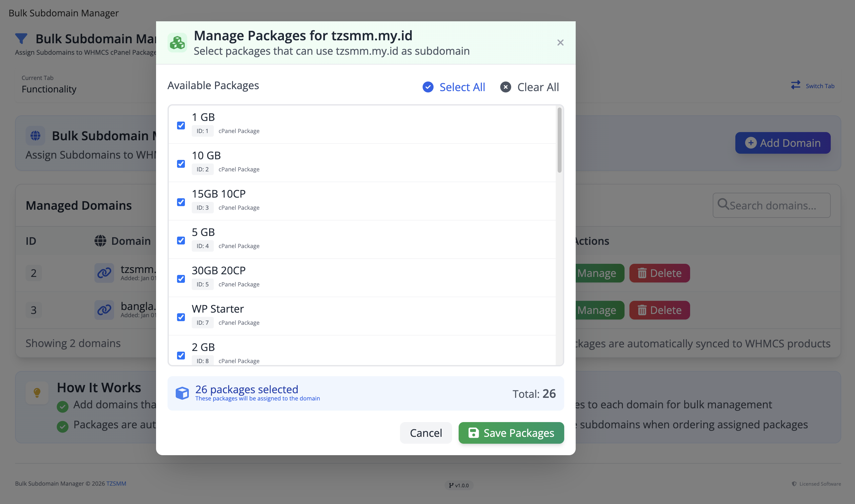The height and width of the screenshot is (504, 855).
Task: Select the Functionality current tab
Action: pos(49,89)
